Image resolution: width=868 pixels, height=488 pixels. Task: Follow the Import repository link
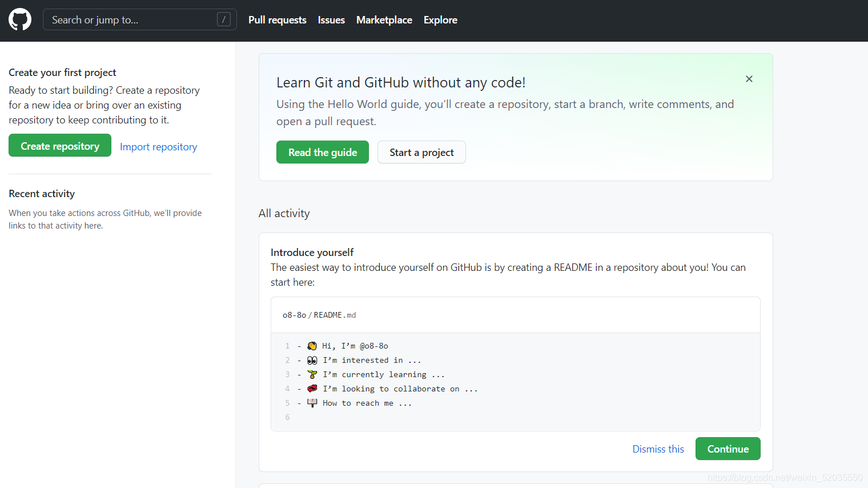158,147
